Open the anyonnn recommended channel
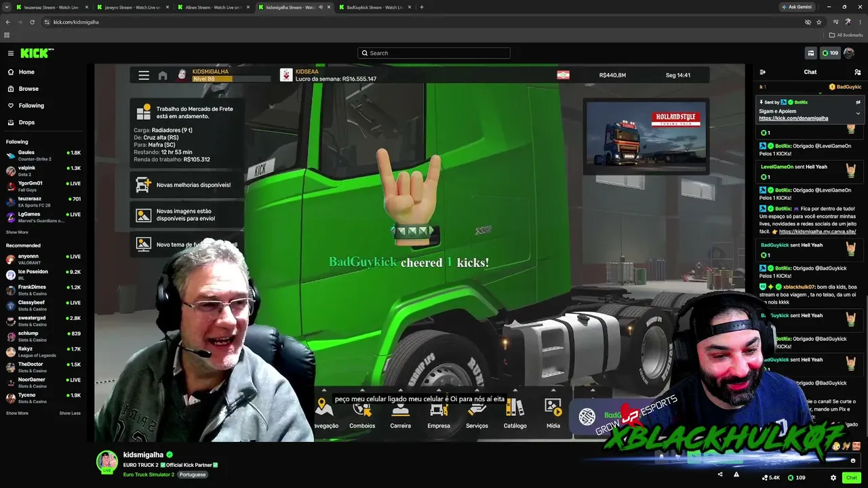The image size is (868, 488). (43, 260)
